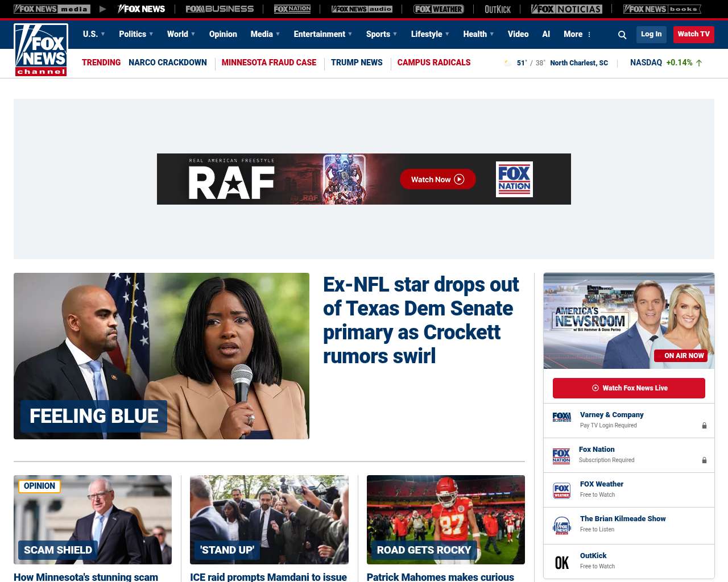Open the Patrick Mahomes headline
The width and height of the screenshot is (728, 582).
coord(440,577)
